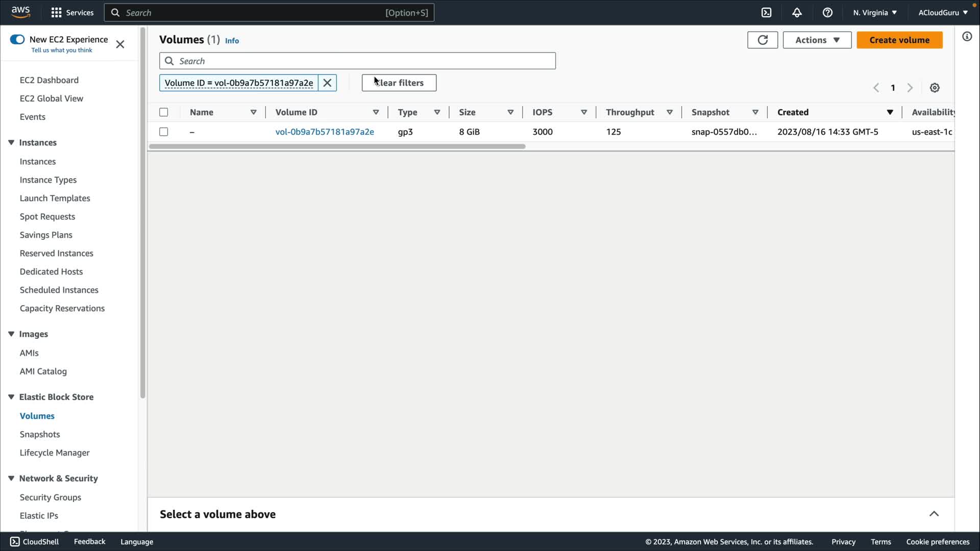Screen dimensions: 980x551
Task: Toggle off New EC2 Experience
Action: point(17,39)
